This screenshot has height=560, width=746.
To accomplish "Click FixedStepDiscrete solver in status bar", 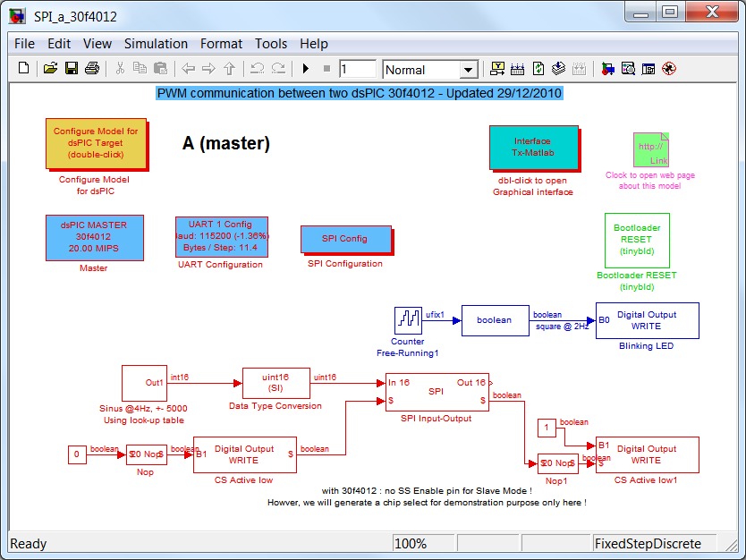I will tap(654, 543).
